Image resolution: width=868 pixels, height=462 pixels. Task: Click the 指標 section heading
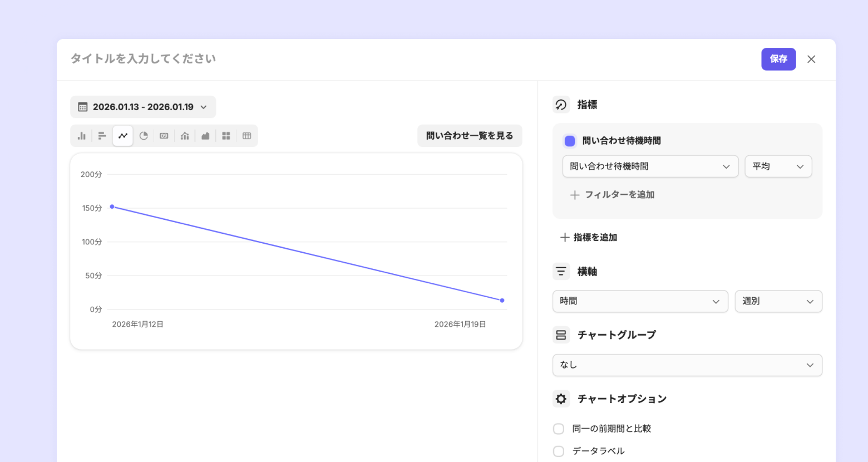pyautogui.click(x=587, y=105)
